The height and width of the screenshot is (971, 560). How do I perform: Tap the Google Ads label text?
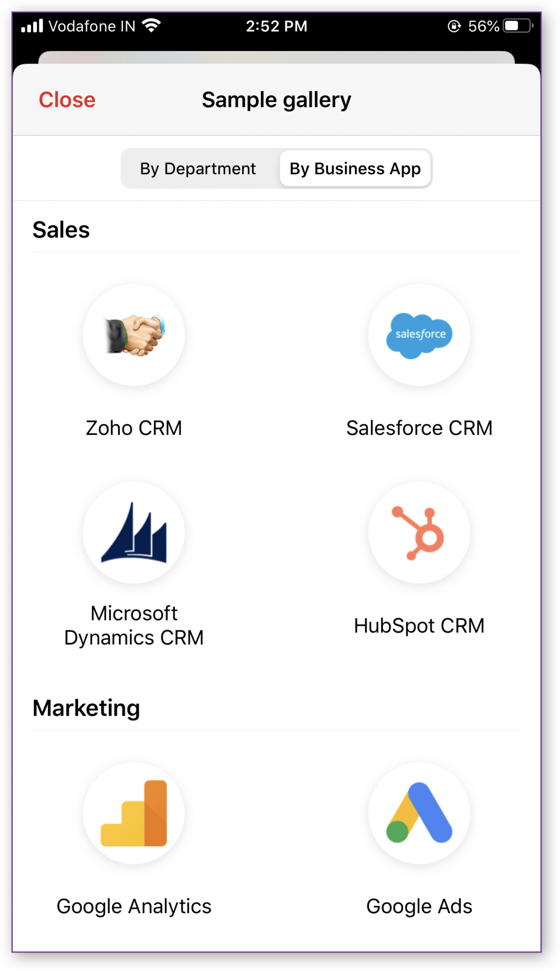pyautogui.click(x=420, y=905)
